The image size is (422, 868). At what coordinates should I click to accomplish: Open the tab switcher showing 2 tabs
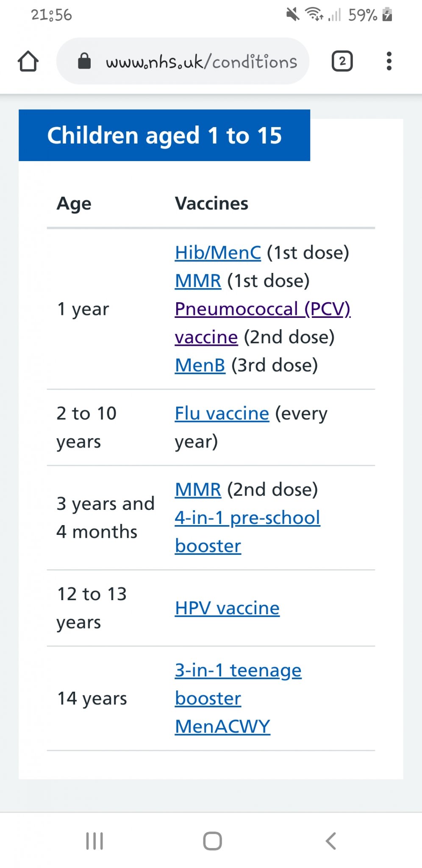342,61
